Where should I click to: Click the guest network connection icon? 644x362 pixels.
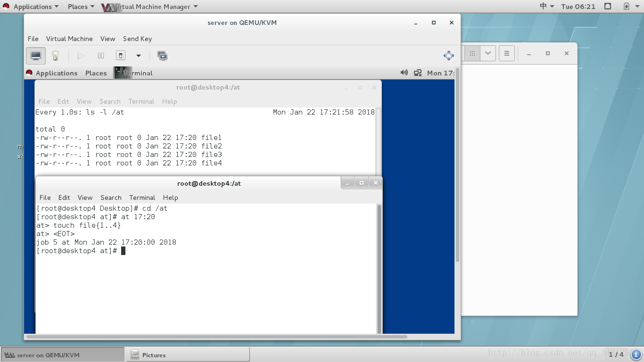(x=418, y=73)
